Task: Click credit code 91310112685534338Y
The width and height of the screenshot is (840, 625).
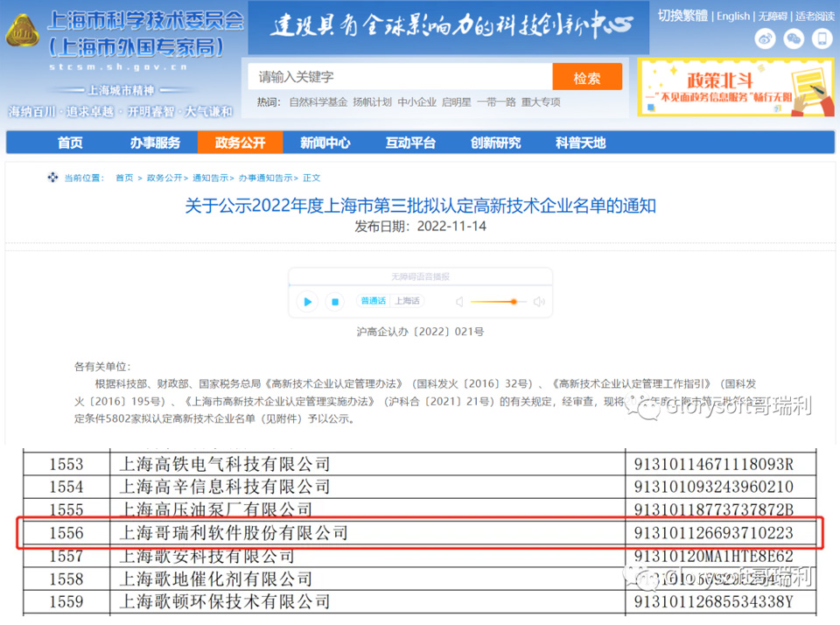Action: [x=714, y=601]
